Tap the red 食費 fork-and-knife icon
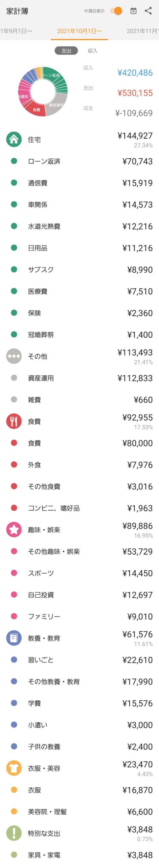Screen dimensions: 159x868 click(x=14, y=421)
